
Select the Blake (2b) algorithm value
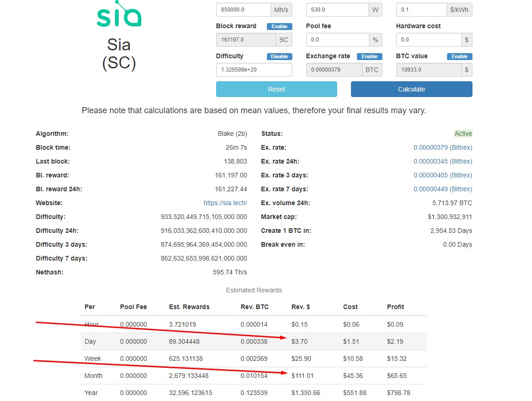pos(232,134)
